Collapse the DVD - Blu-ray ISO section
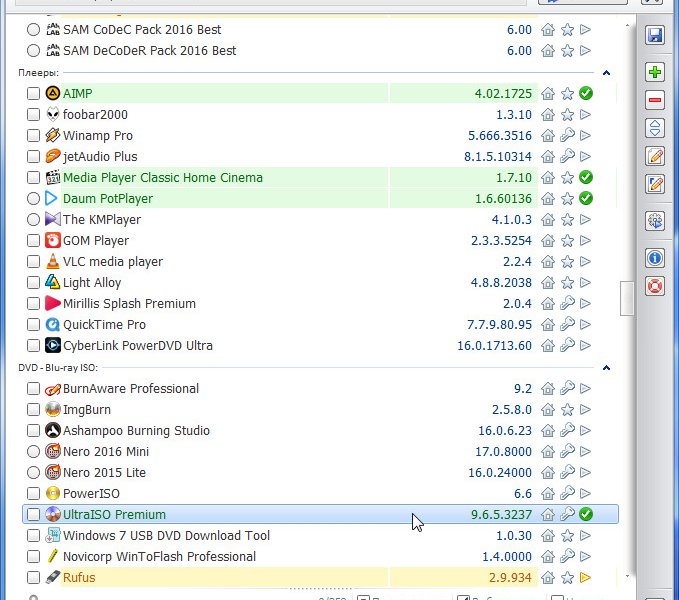The image size is (679, 600). point(606,368)
